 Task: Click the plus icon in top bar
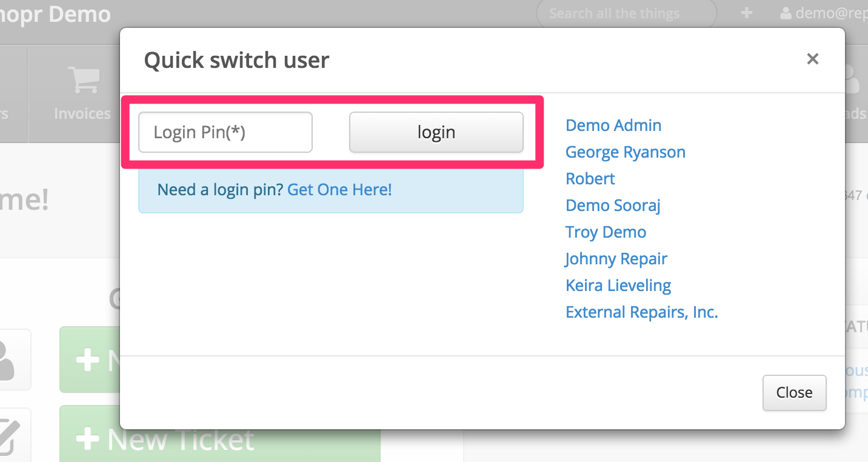coord(747,13)
